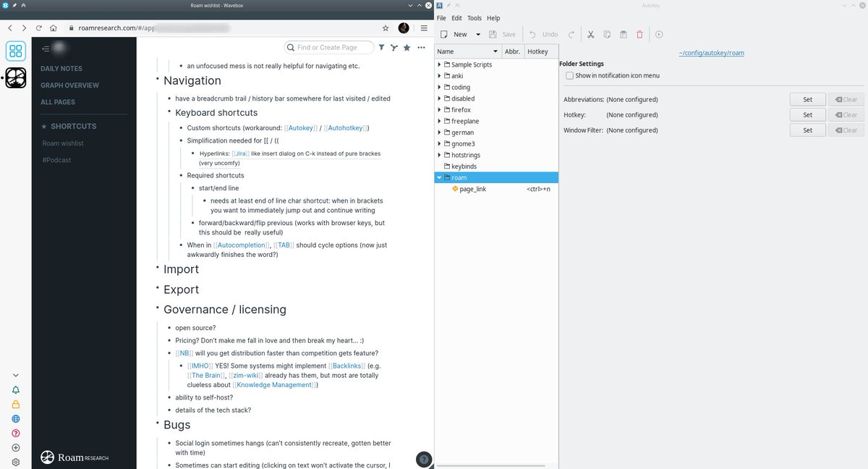Sort by the Name column header
The image size is (868, 469).
click(468, 51)
